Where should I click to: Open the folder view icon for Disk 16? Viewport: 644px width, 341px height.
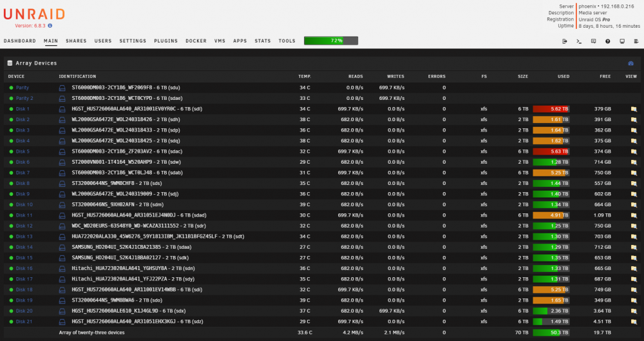(x=634, y=269)
